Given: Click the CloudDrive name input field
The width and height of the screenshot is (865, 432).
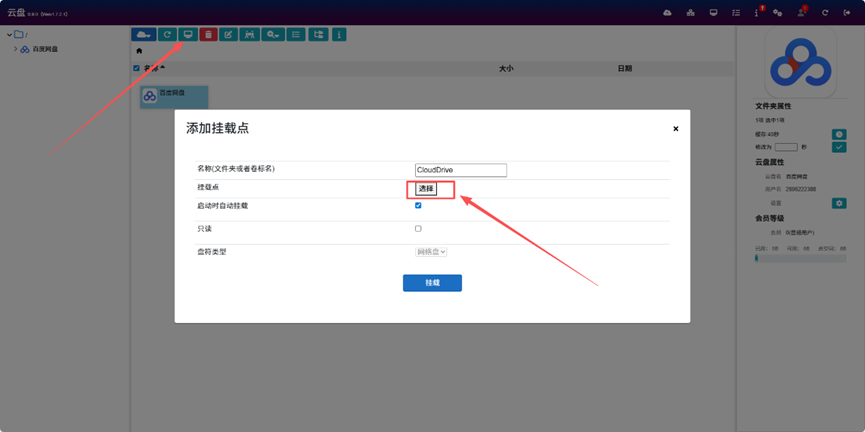Looking at the screenshot, I should click(461, 170).
